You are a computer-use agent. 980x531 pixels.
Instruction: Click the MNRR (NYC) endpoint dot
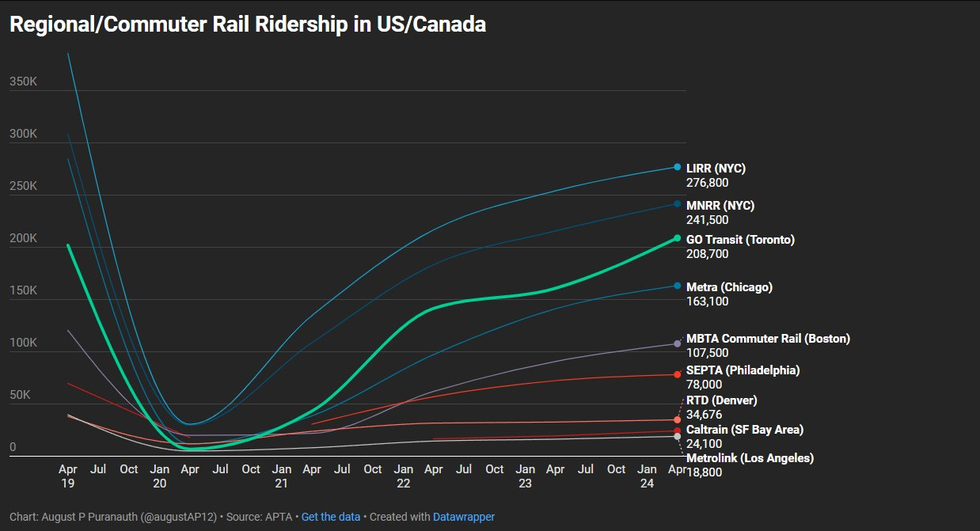677,204
